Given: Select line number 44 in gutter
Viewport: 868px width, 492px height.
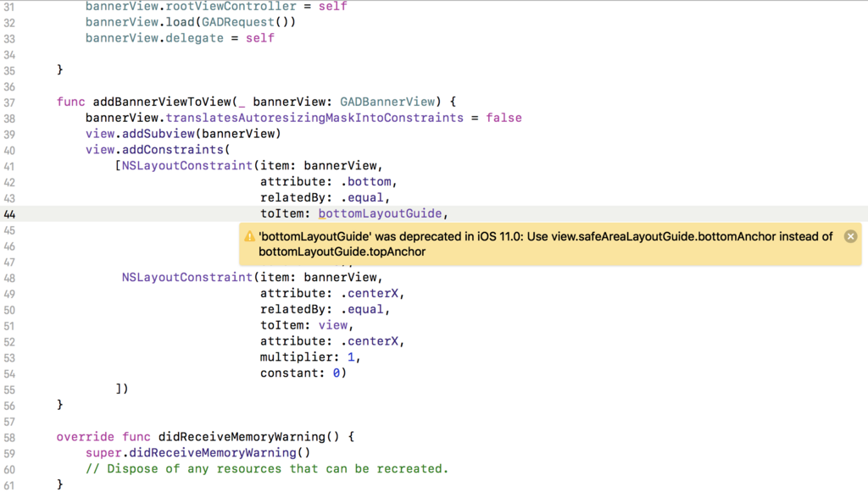Looking at the screenshot, I should click(9, 214).
